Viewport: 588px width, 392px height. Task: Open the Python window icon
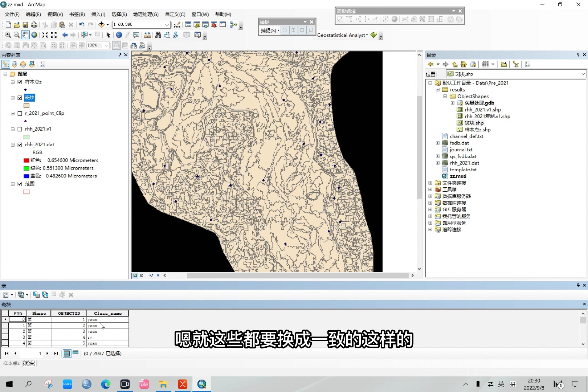pos(223,25)
